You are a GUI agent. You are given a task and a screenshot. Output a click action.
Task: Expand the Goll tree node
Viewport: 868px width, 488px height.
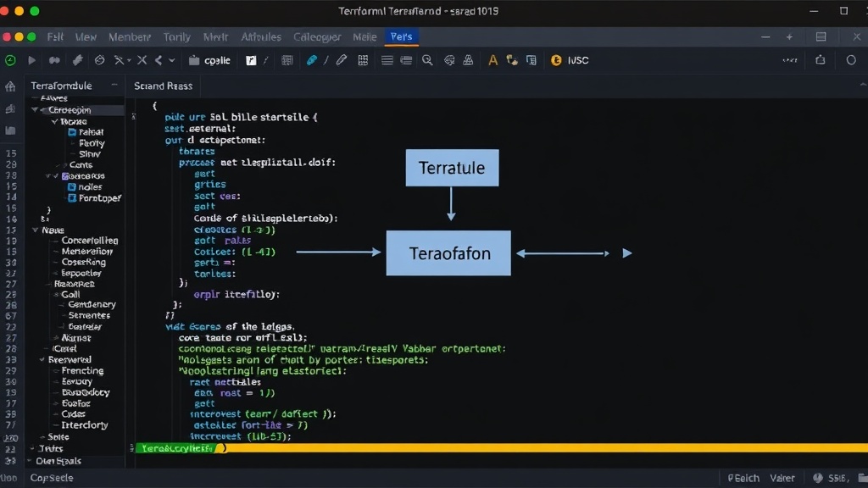pos(57,295)
